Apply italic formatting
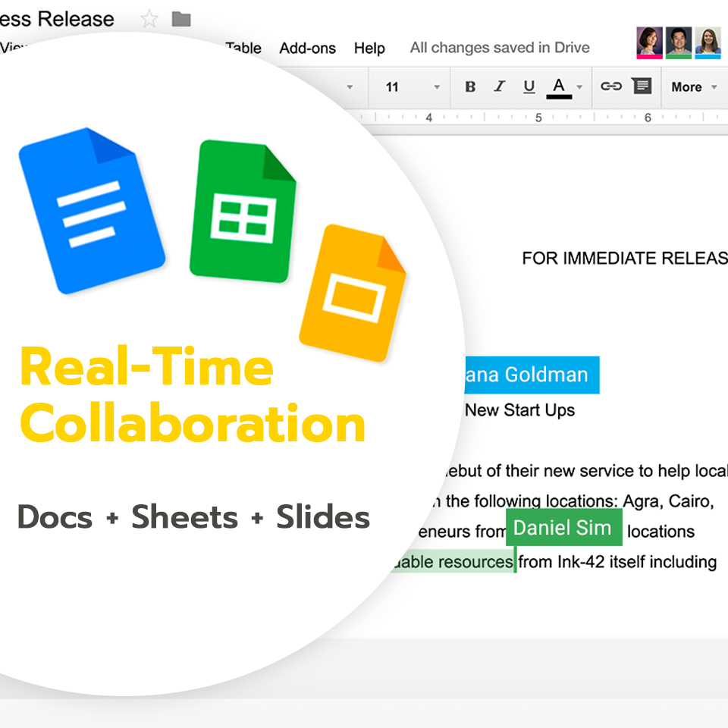 tap(499, 86)
